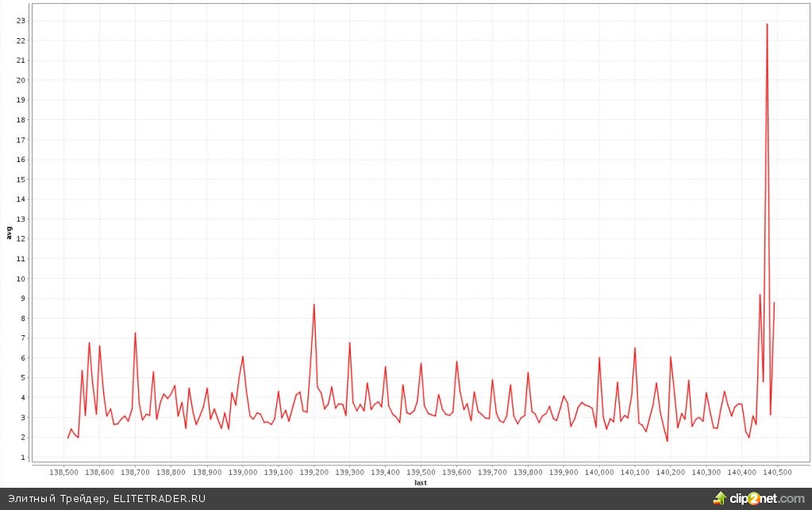This screenshot has height=510, width=812.
Task: Click the line peak above 138,700
Action: click(x=135, y=333)
